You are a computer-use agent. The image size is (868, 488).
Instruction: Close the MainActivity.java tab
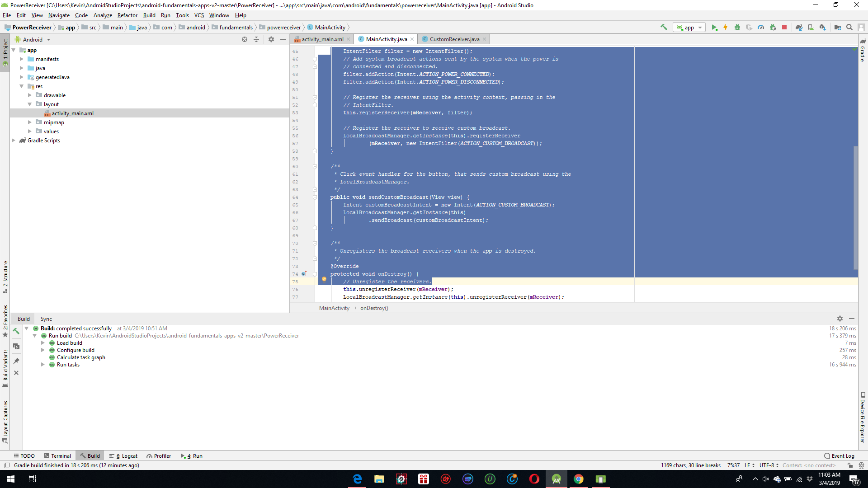click(412, 39)
